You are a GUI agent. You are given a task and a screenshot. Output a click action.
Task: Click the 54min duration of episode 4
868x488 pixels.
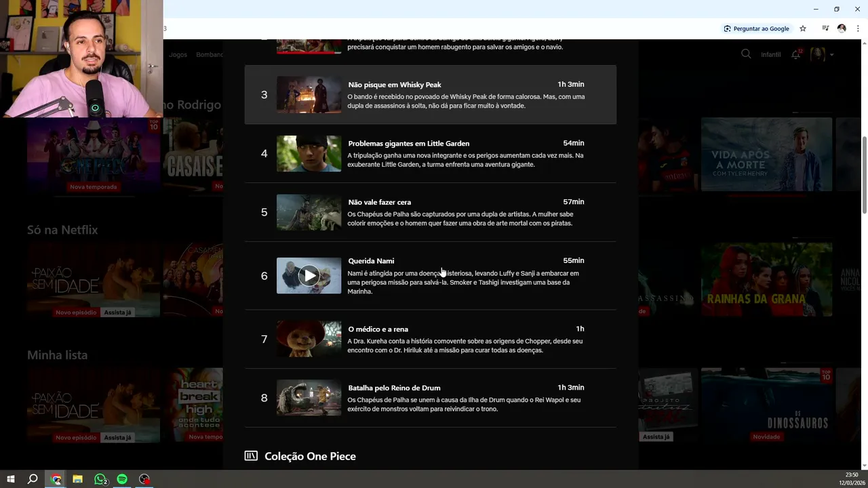[x=574, y=144]
